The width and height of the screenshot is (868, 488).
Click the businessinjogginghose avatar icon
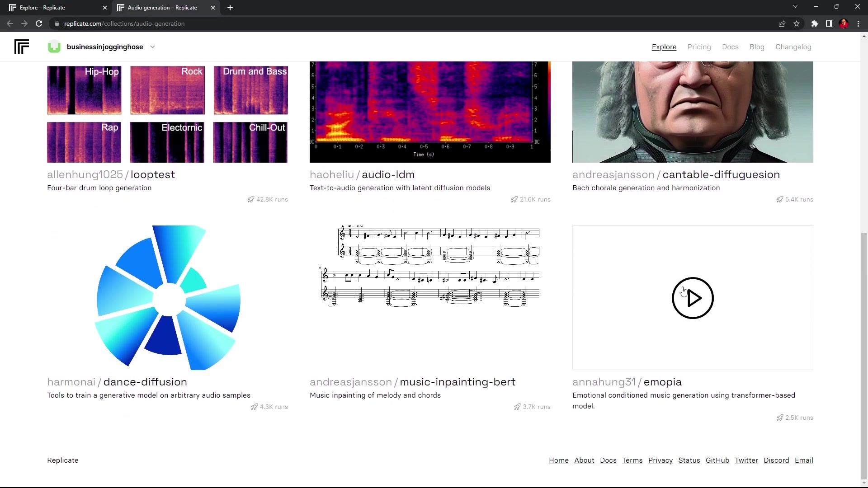[x=54, y=47]
